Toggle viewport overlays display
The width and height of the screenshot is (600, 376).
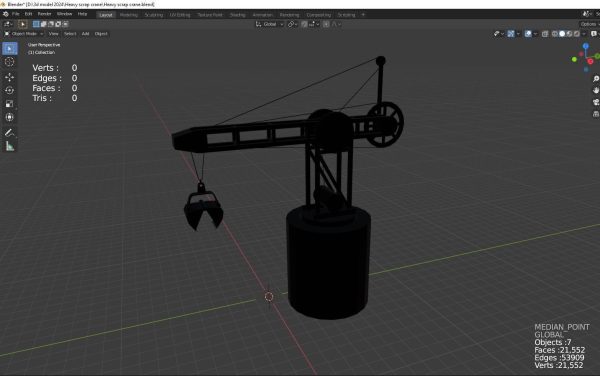[528, 34]
